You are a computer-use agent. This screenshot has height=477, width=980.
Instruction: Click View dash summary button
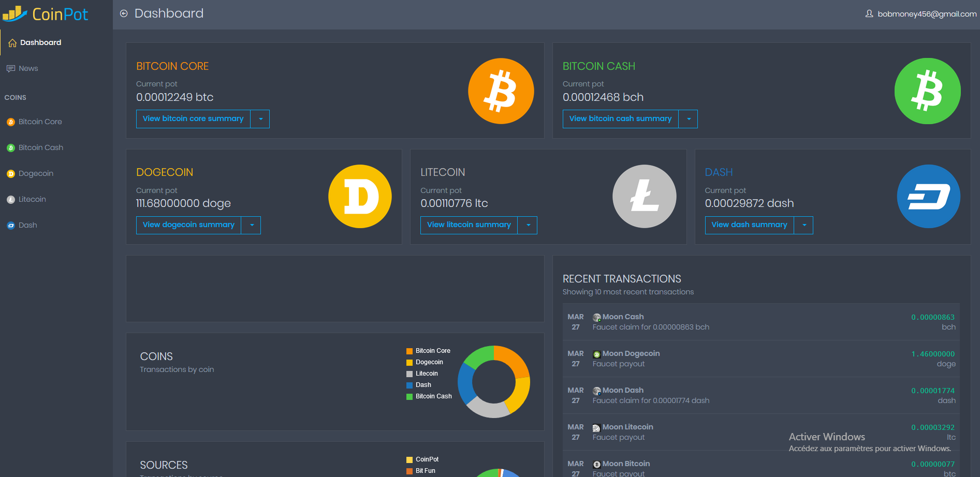[x=749, y=225]
